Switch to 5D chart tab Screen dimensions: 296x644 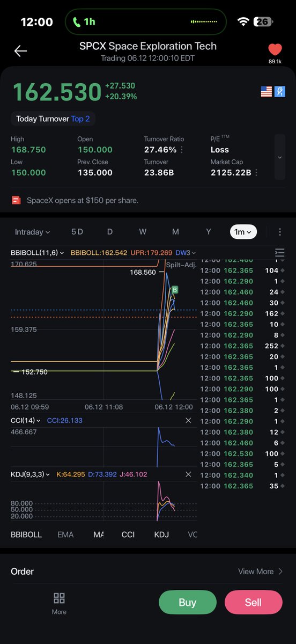77,232
